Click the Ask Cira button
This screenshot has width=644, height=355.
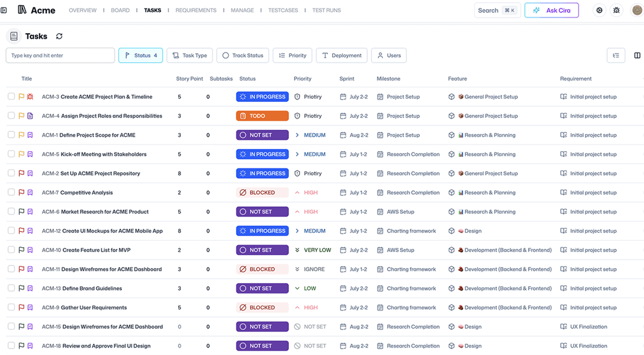[551, 10]
